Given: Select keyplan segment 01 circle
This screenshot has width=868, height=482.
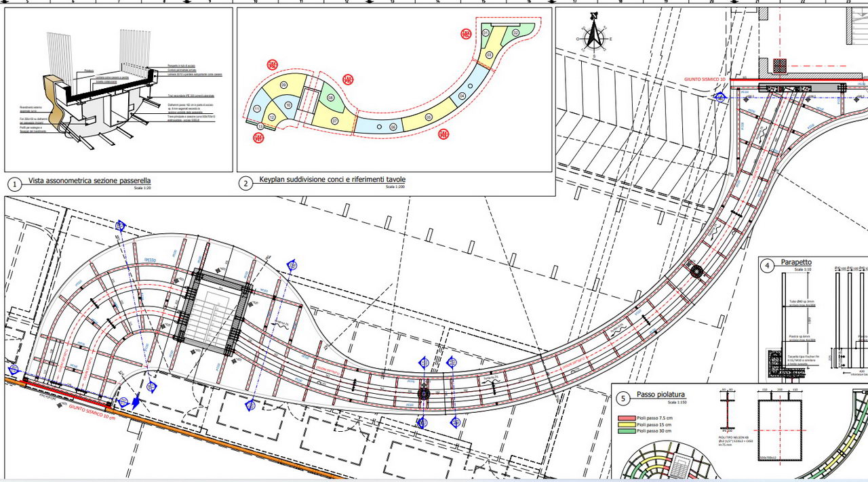Looking at the screenshot, I should (486, 33).
